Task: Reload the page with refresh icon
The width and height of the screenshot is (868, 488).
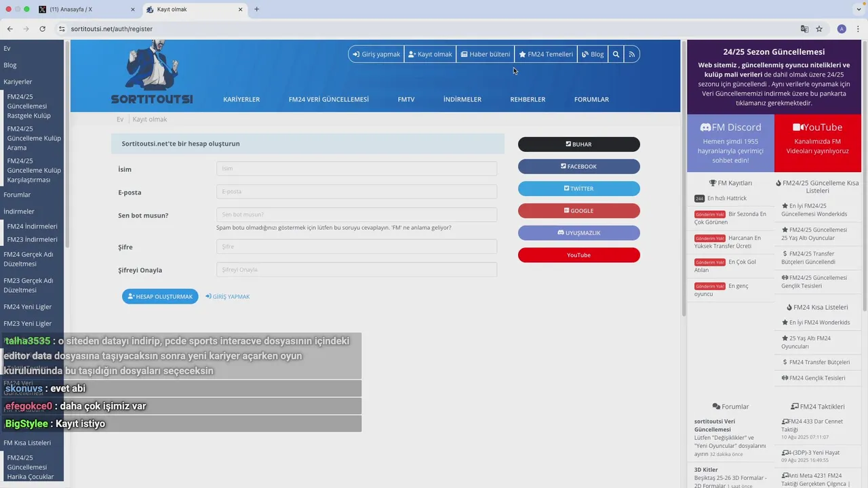Action: click(x=42, y=29)
